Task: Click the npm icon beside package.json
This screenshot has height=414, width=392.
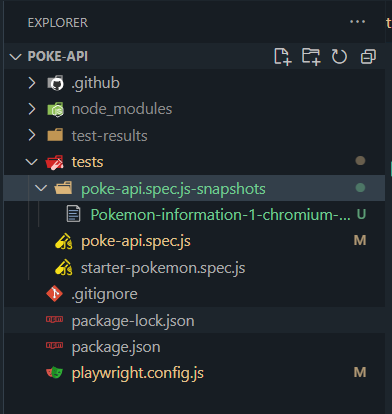Action: point(54,345)
